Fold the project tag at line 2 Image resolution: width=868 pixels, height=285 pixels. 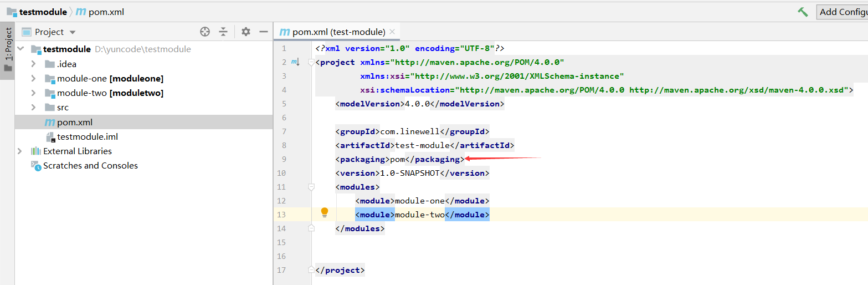(311, 62)
